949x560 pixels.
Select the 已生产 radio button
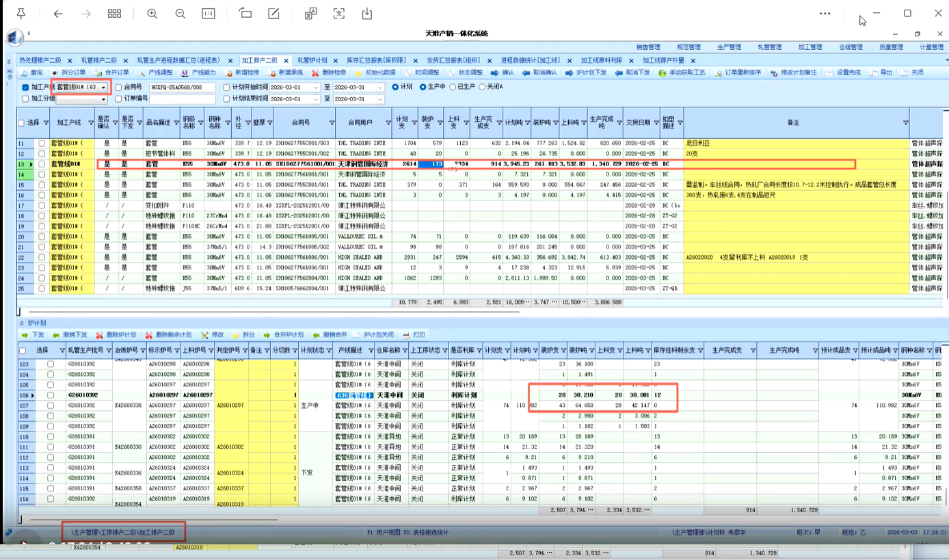(x=452, y=88)
